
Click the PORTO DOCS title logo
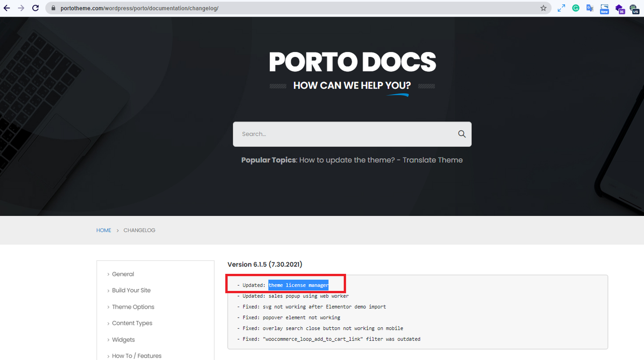tap(352, 62)
